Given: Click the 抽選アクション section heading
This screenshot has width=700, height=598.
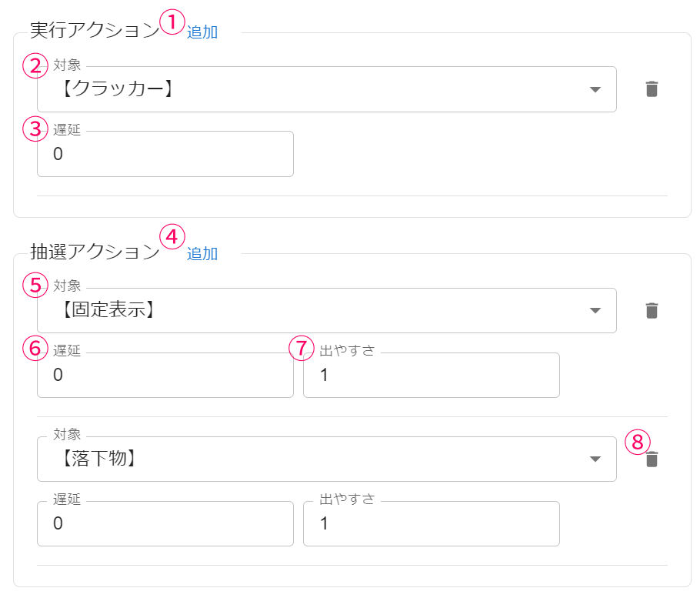Looking at the screenshot, I should (94, 252).
